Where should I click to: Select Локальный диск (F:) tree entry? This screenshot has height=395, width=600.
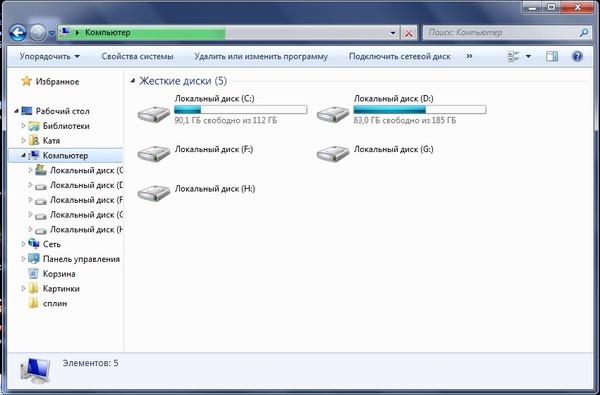(x=86, y=200)
